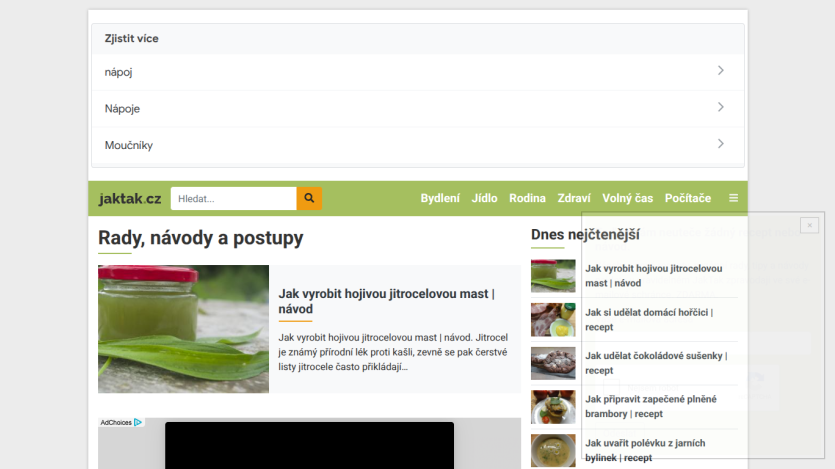Select the 'Moučníky' suggestion text
This screenshot has width=835, height=469.
click(x=128, y=145)
